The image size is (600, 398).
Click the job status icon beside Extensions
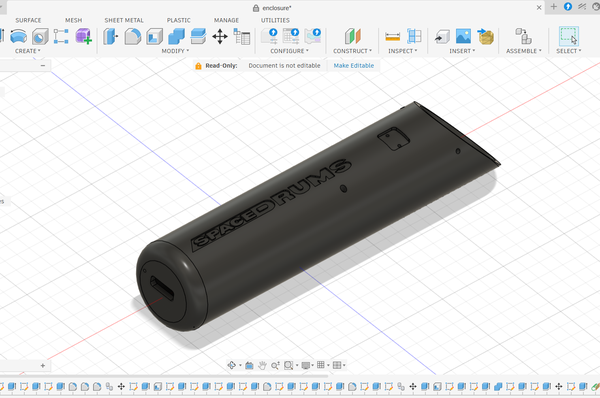pos(582,7)
